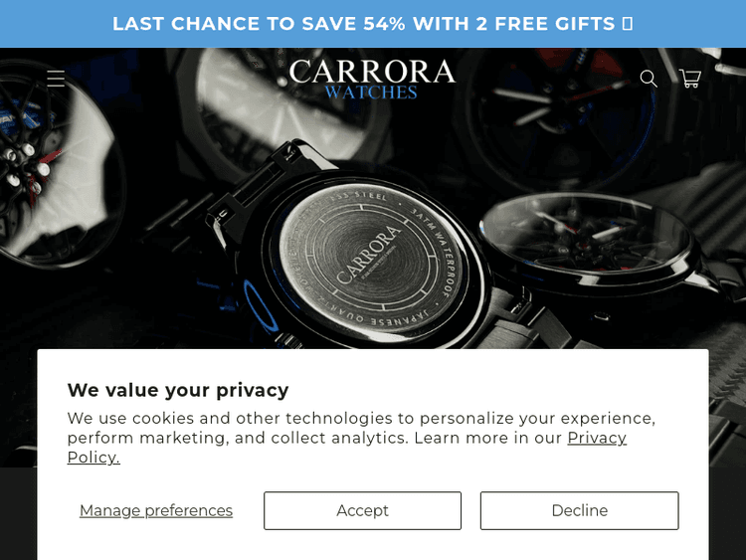
Task: Click the 'We value your privacy' heading
Action: click(178, 390)
